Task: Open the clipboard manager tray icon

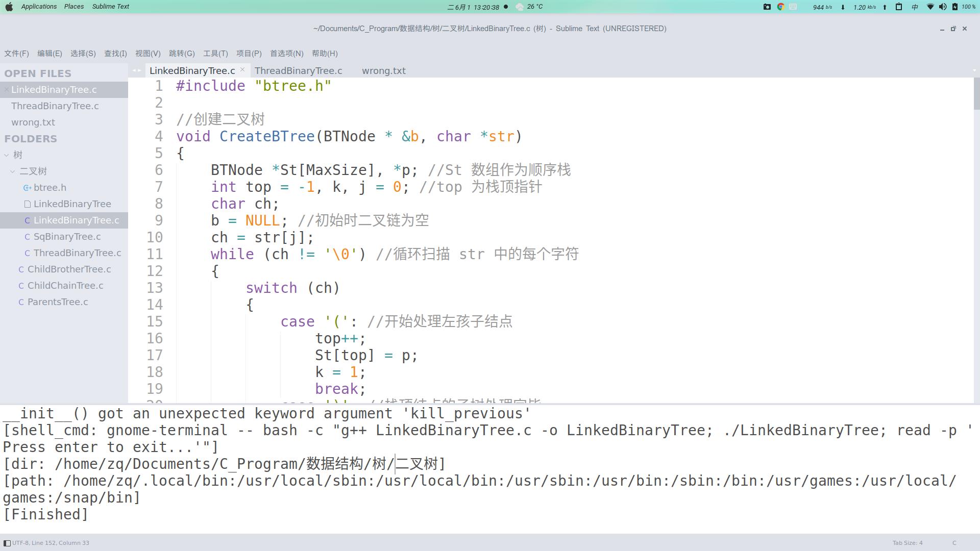Action: click(x=899, y=7)
